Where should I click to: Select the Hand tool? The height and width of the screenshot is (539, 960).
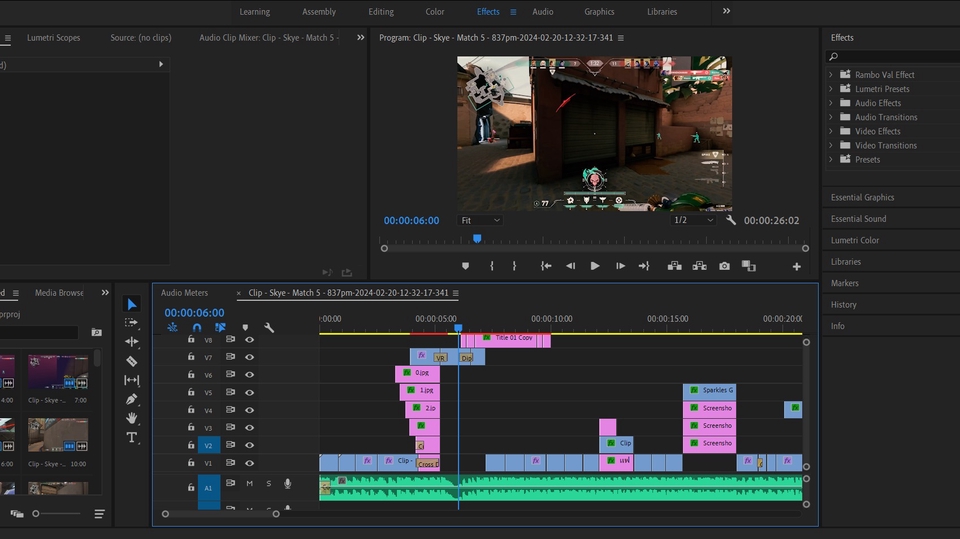(x=132, y=418)
